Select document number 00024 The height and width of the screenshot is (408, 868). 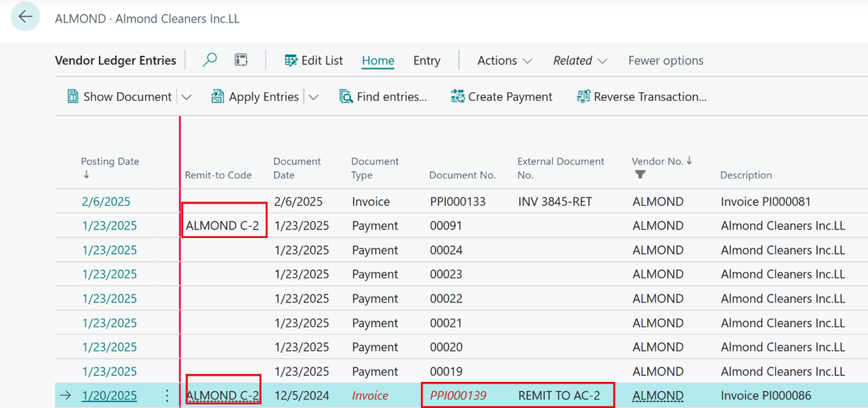click(446, 250)
